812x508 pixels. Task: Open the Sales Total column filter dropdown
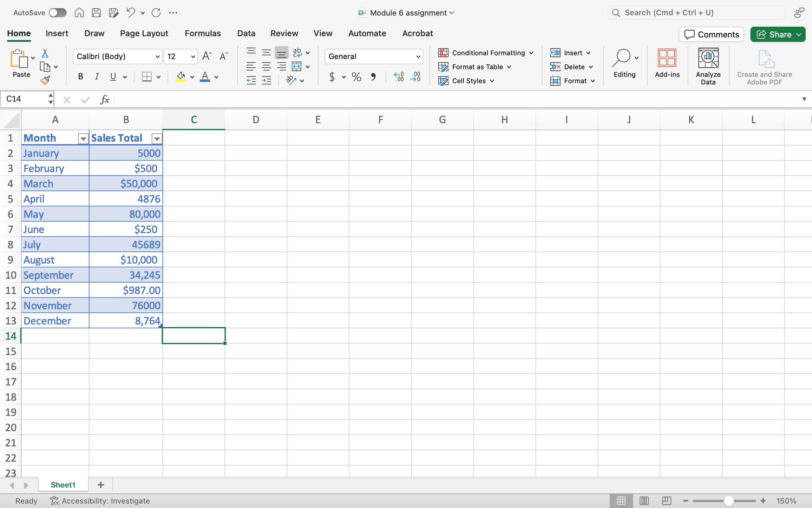[x=157, y=138]
